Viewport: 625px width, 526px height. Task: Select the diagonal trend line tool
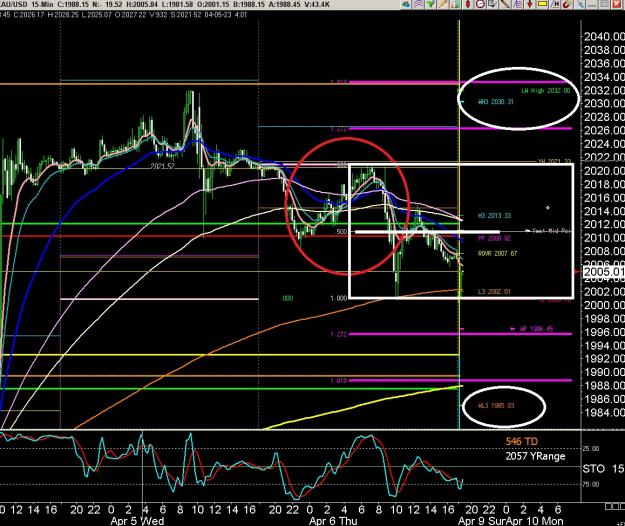click(x=505, y=4)
